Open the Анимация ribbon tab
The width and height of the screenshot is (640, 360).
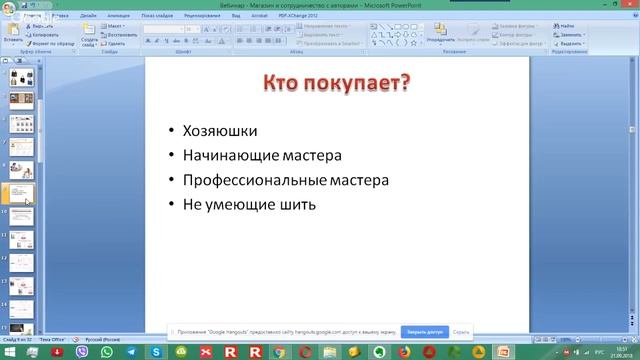[x=118, y=16]
